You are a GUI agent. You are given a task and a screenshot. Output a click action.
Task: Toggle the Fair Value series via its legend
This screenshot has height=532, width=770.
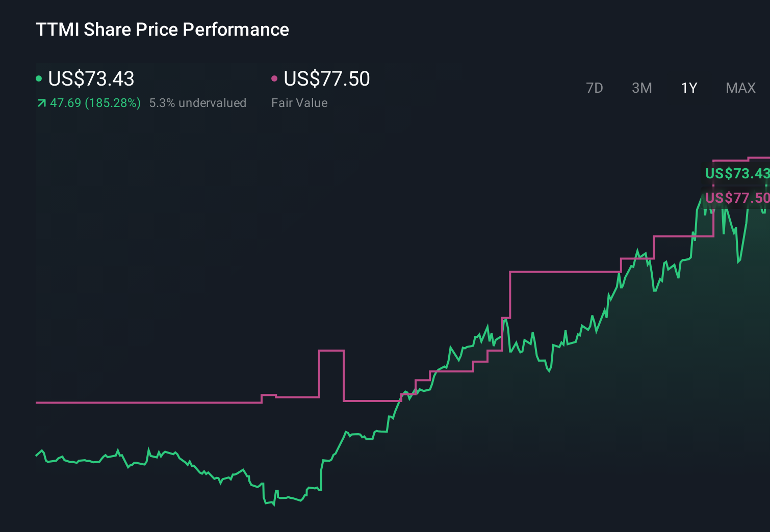[x=326, y=79]
